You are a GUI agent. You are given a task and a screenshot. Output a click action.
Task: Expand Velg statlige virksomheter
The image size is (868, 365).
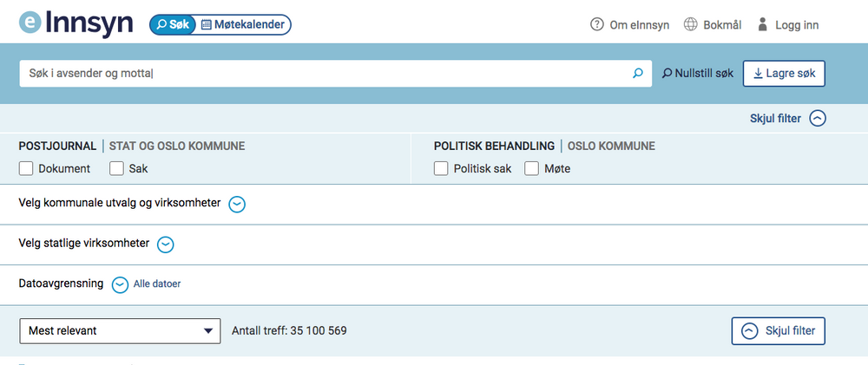(x=166, y=244)
